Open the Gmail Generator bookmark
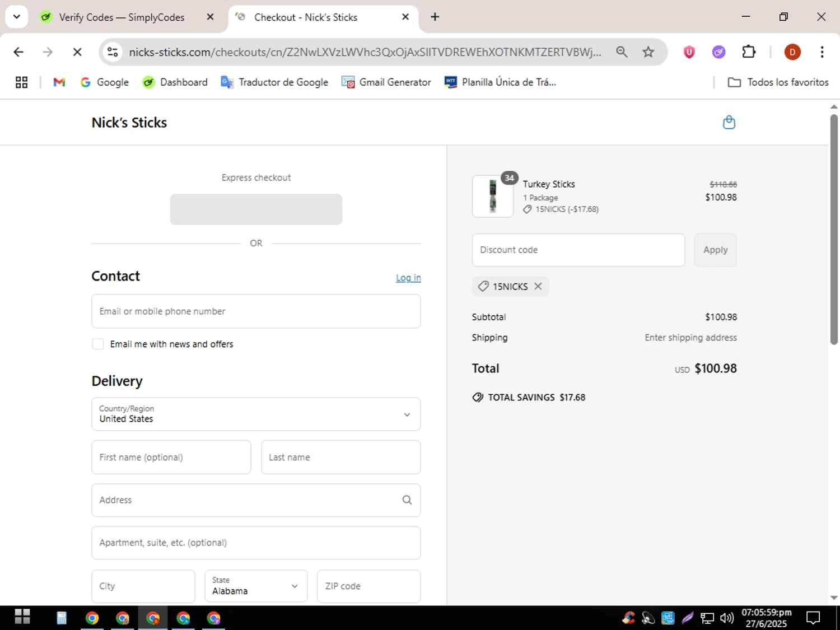840x630 pixels. point(386,82)
